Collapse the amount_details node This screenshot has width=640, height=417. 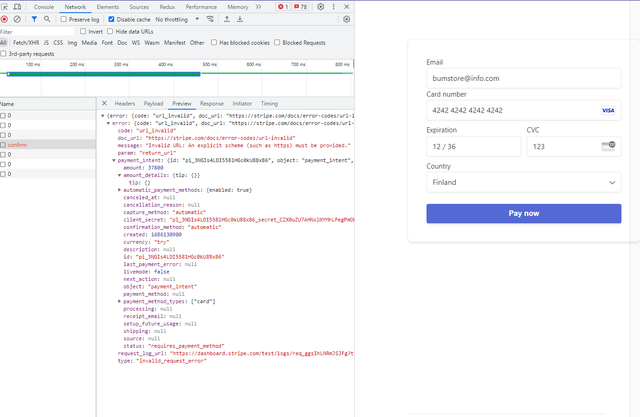coord(120,175)
